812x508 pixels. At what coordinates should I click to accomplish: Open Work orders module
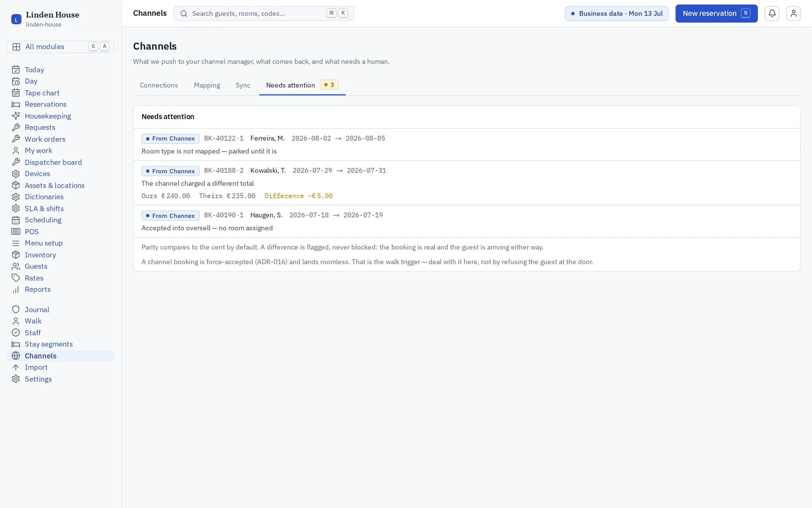[61, 139]
